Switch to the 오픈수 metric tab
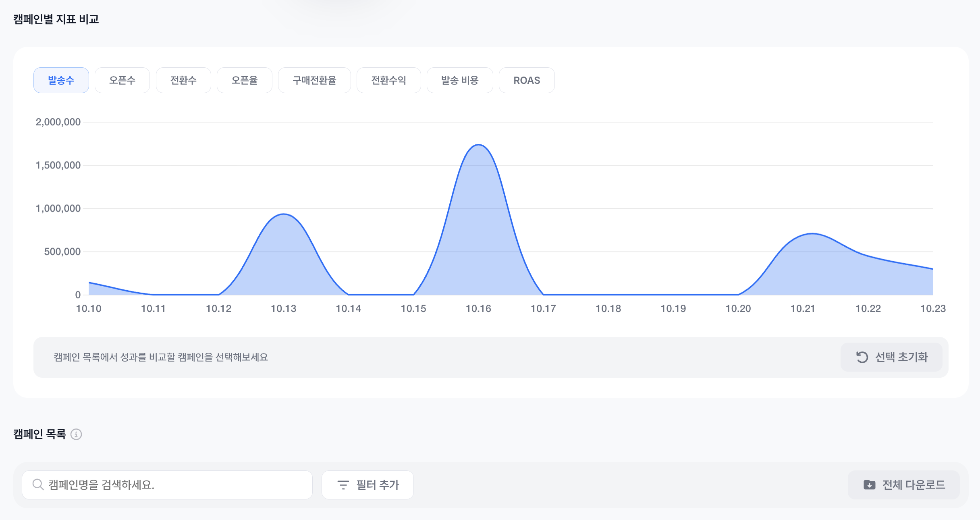The width and height of the screenshot is (980, 520). coord(122,80)
